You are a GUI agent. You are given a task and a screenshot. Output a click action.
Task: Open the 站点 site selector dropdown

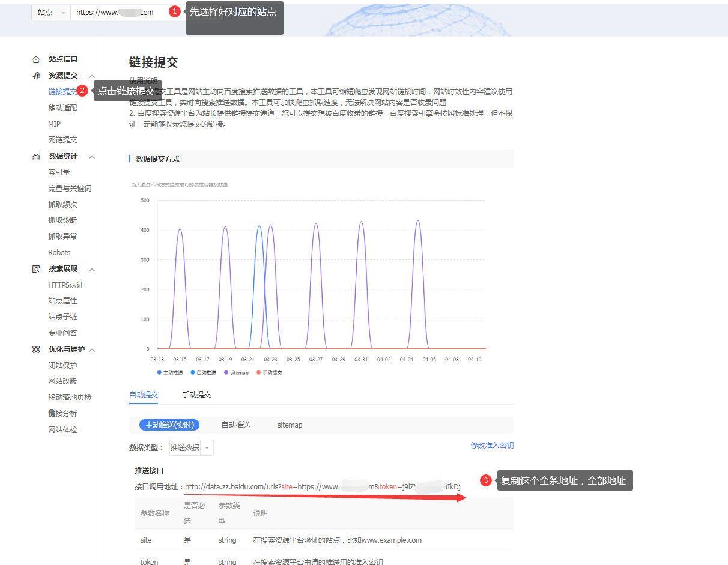pyautogui.click(x=51, y=11)
